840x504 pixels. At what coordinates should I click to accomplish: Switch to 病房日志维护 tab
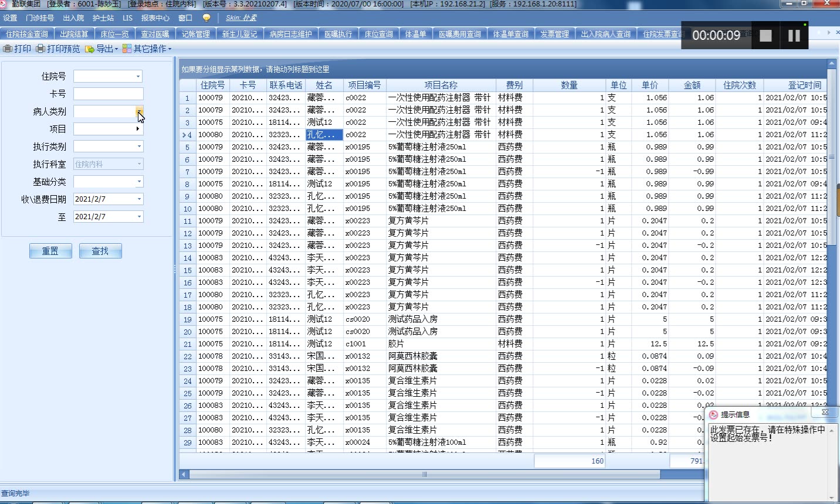(291, 34)
